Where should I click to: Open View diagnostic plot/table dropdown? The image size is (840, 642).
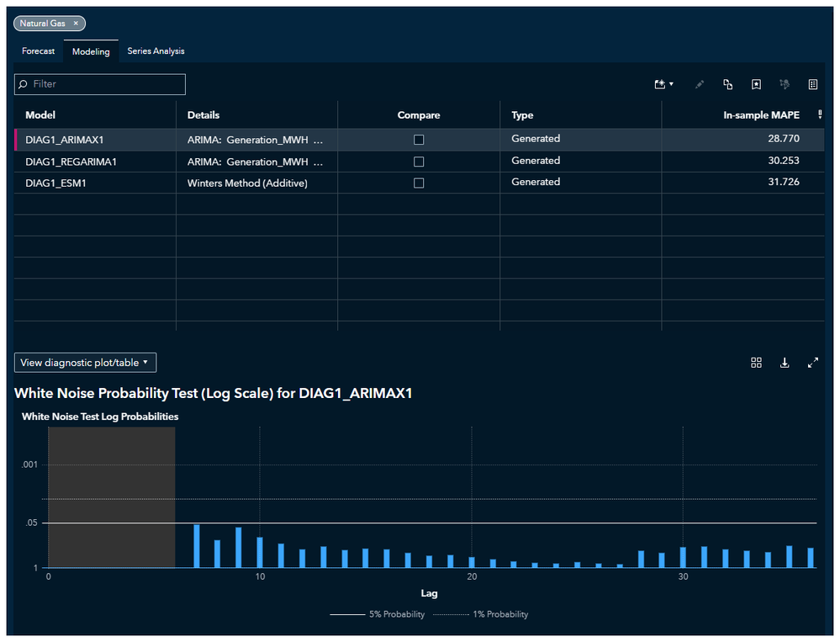[85, 363]
